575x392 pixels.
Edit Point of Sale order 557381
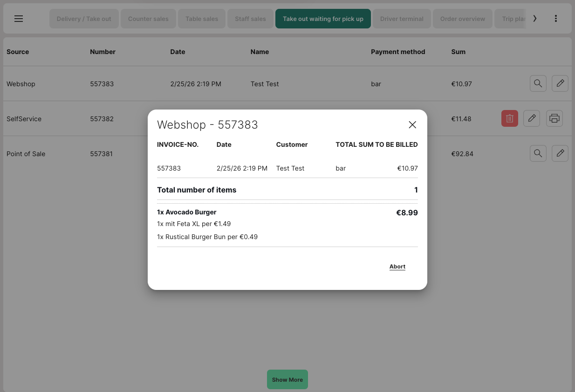point(560,153)
